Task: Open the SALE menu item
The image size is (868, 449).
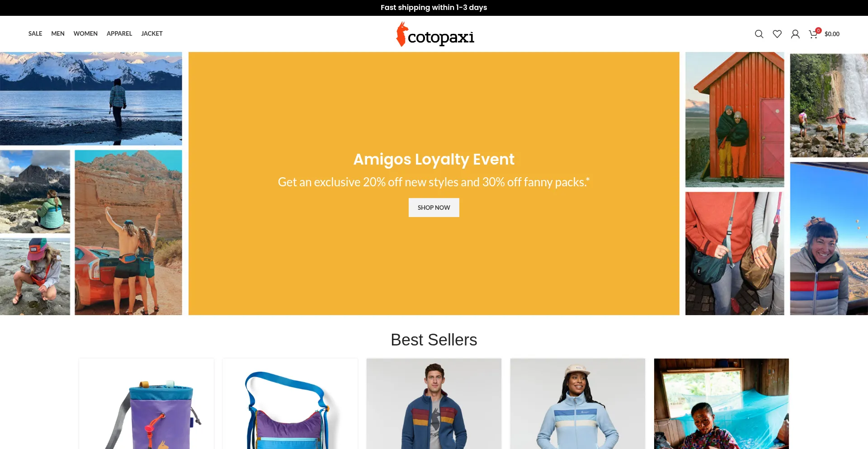Action: click(x=35, y=33)
